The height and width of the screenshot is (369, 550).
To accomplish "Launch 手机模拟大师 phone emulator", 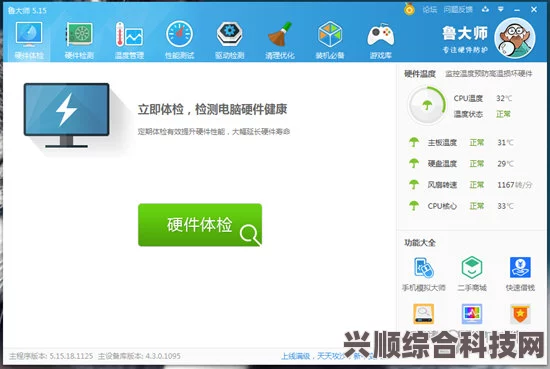I will coord(424,274).
